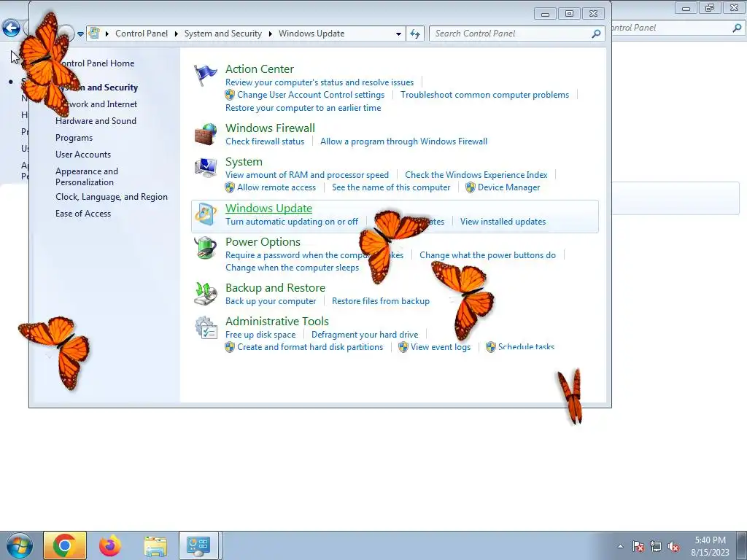This screenshot has height=560, width=747.
Task: Open Windows Start orb
Action: [x=20, y=545]
